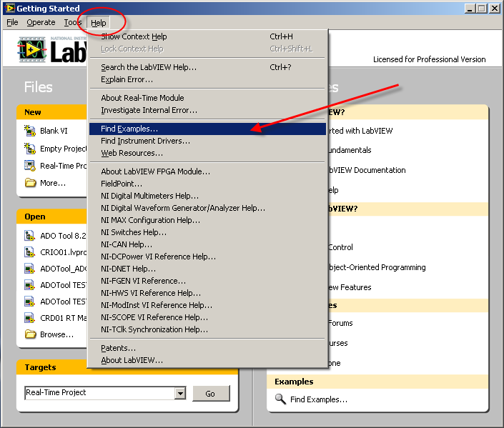Click the More… folder icon
Viewport: 504px width, 428px height.
point(31,183)
